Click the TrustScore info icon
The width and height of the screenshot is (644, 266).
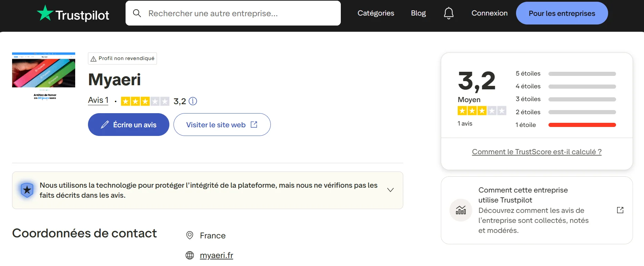193,101
